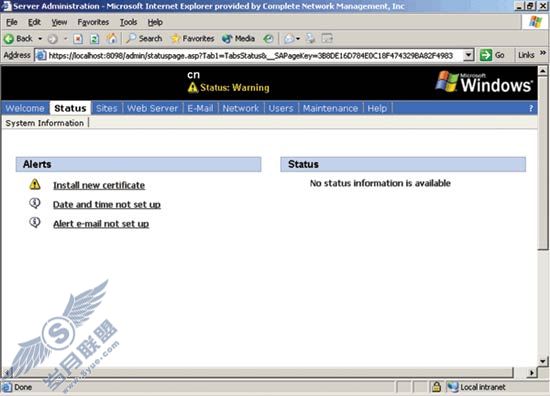Click the vertical scrollbar down arrow
This screenshot has width=550, height=396.
[x=543, y=361]
